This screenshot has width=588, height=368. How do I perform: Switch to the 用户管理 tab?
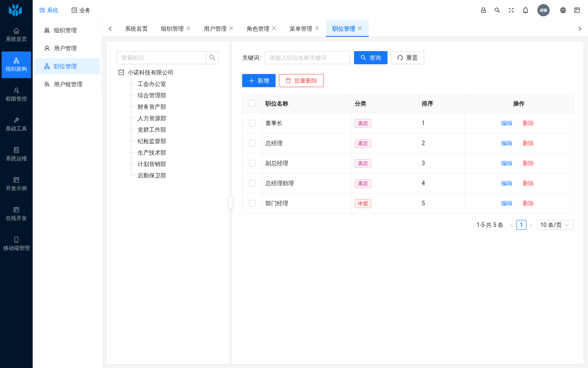pos(215,29)
